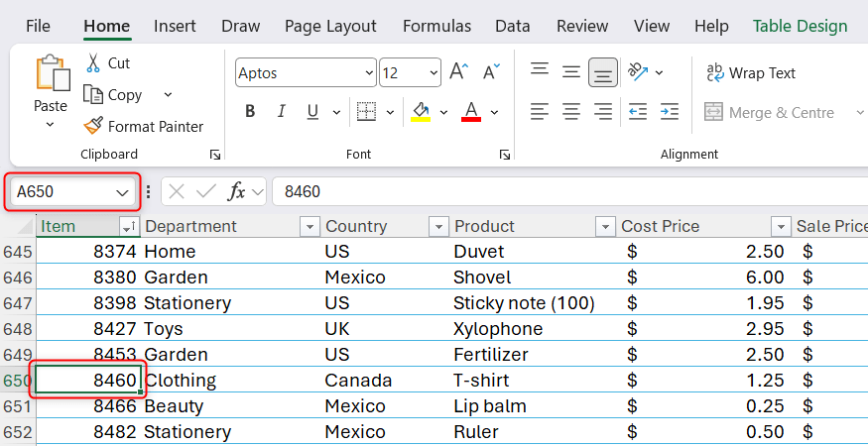The image size is (868, 446).
Task: Select Middle Align icon
Action: (x=571, y=72)
